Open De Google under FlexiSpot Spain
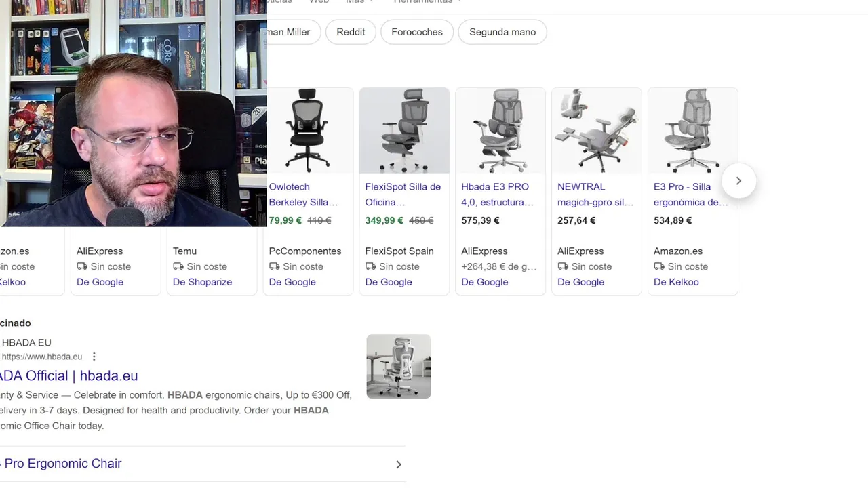The height and width of the screenshot is (488, 868). point(389,282)
